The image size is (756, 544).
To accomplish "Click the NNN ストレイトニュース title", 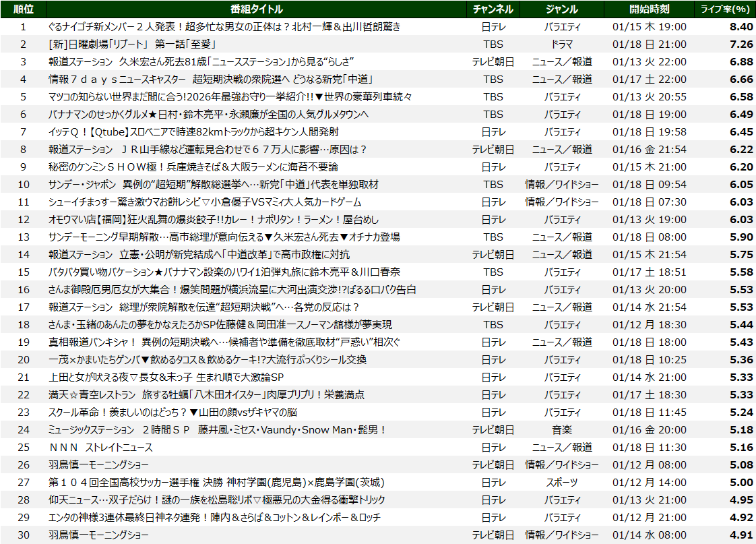I will (100, 447).
